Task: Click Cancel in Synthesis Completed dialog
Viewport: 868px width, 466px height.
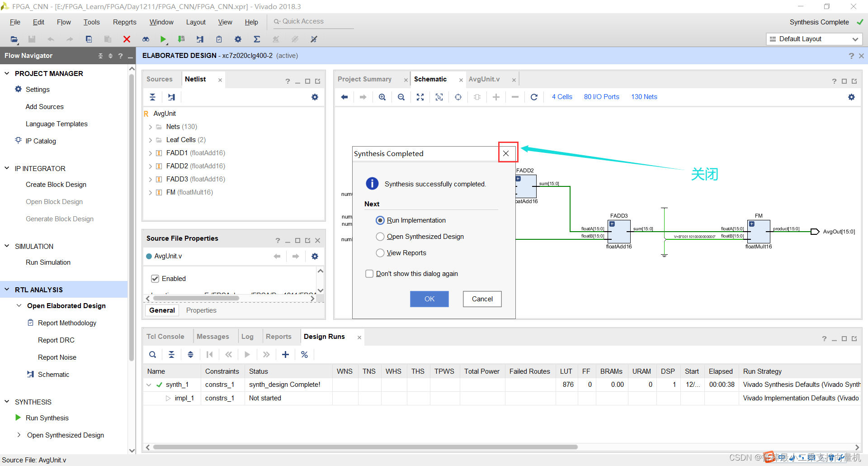Action: tap(482, 299)
